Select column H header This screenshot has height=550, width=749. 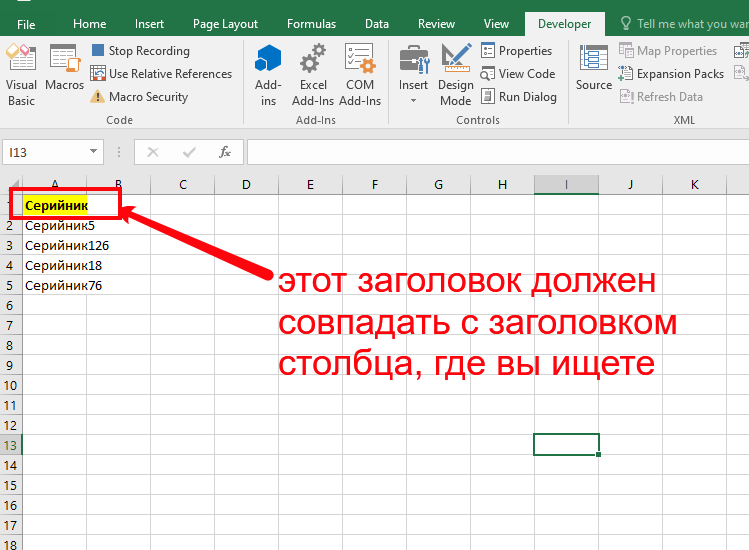[x=503, y=184]
